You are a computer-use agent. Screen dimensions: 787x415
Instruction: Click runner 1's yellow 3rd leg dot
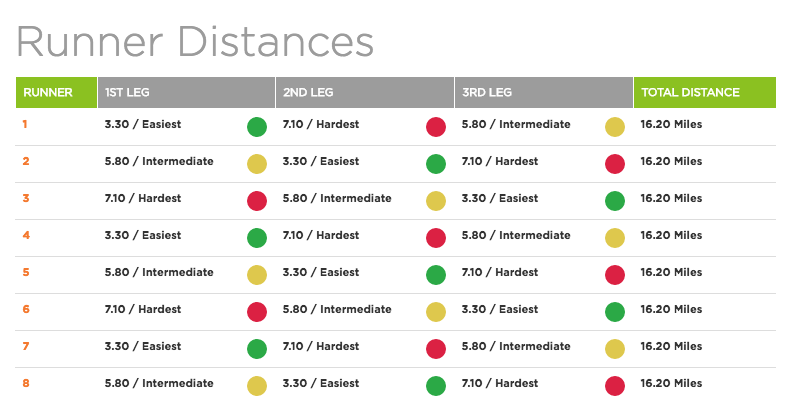pyautogui.click(x=615, y=127)
